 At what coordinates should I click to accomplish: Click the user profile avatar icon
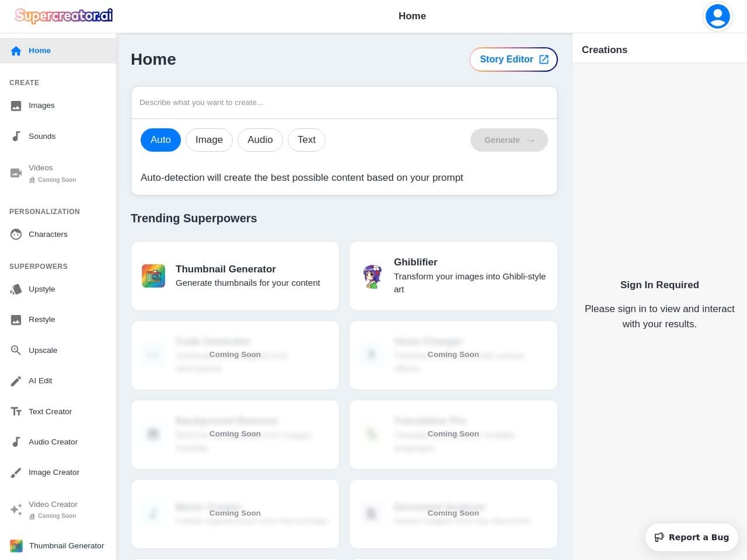(717, 16)
